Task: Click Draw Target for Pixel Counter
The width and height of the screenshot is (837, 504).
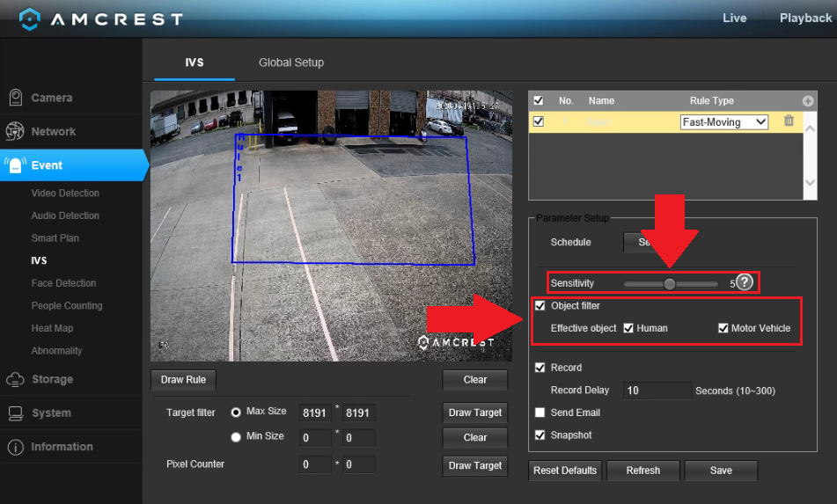Action: (475, 465)
